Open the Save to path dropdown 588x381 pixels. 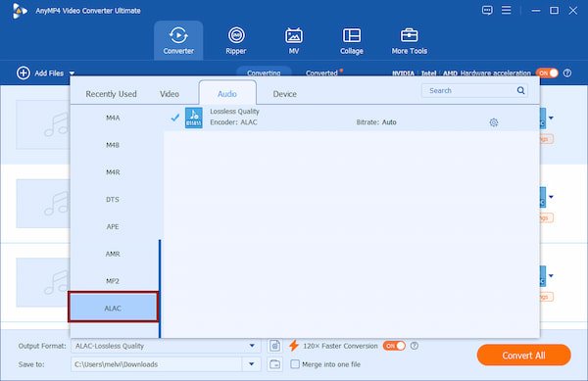[252, 364]
